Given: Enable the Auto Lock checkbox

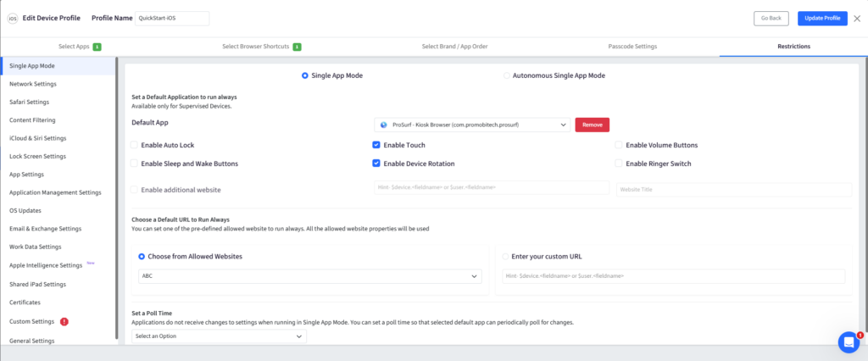Looking at the screenshot, I should 134,145.
